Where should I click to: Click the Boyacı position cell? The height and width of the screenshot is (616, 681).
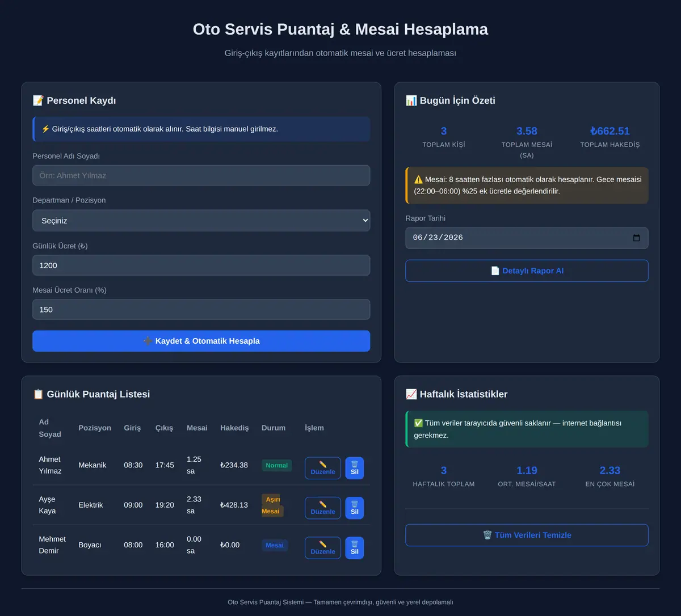(x=90, y=545)
